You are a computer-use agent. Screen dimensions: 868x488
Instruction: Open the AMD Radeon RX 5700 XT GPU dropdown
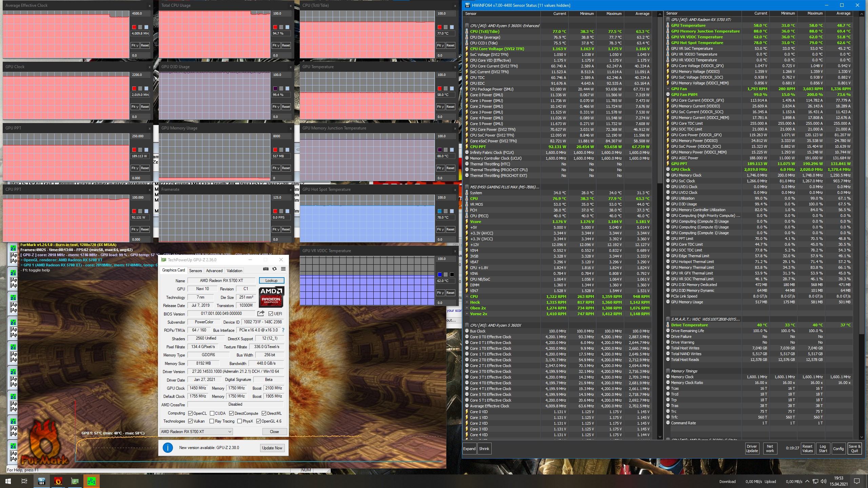196,432
